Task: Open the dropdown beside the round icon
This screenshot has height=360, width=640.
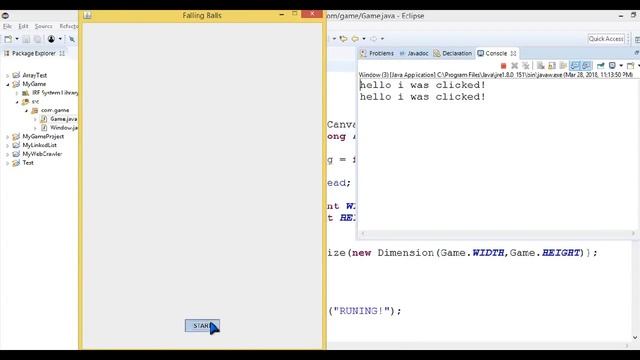Action: pos(60,39)
